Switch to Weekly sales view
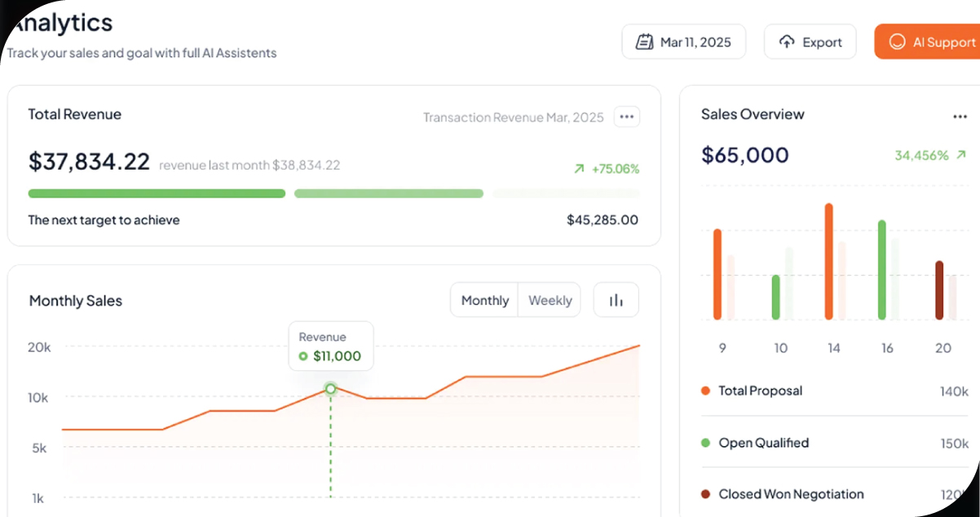The image size is (980, 517). [549, 300]
